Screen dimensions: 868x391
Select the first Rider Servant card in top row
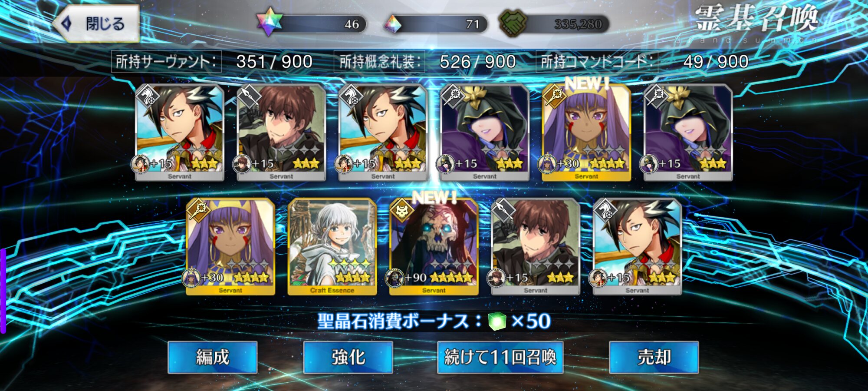[x=180, y=133]
